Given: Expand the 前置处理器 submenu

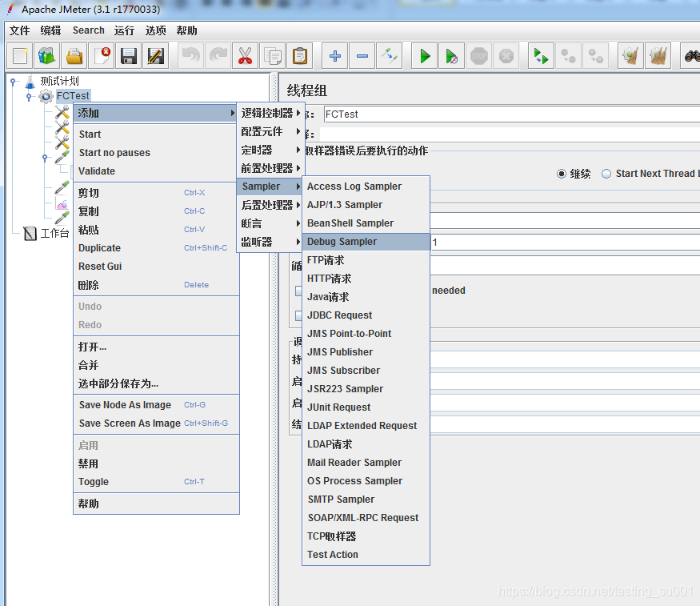Looking at the screenshot, I should [x=270, y=168].
